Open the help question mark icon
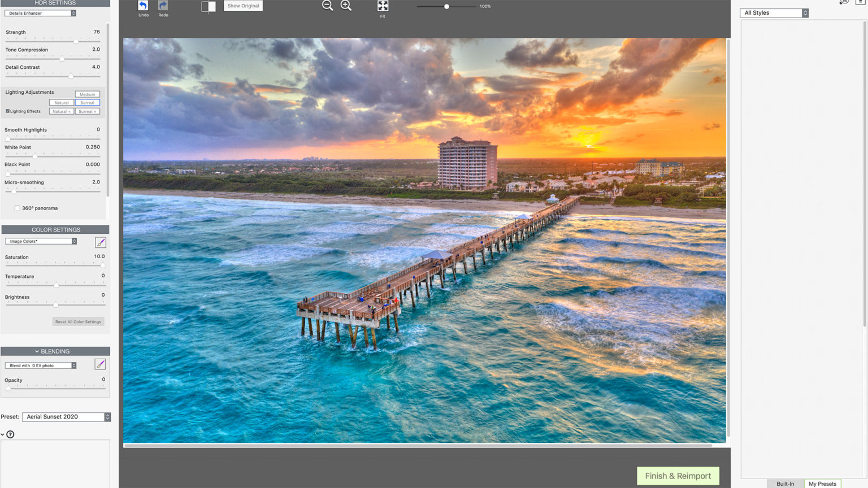 (10, 434)
